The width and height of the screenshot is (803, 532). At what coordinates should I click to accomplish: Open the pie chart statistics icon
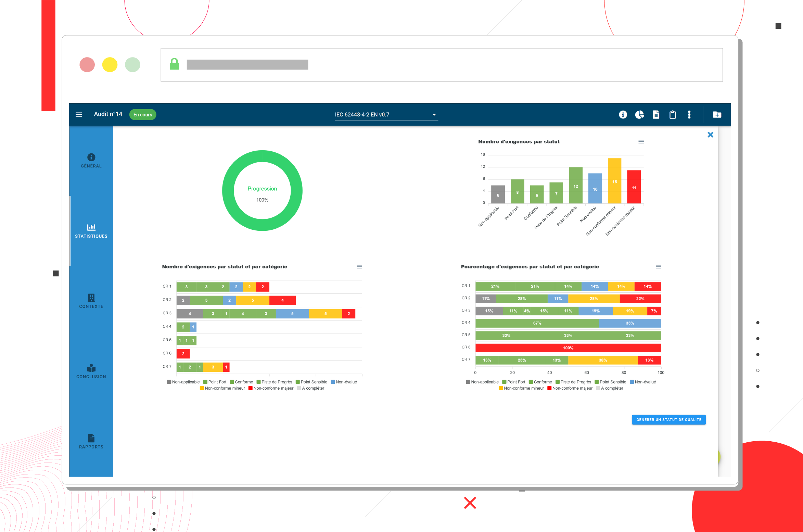pyautogui.click(x=639, y=114)
